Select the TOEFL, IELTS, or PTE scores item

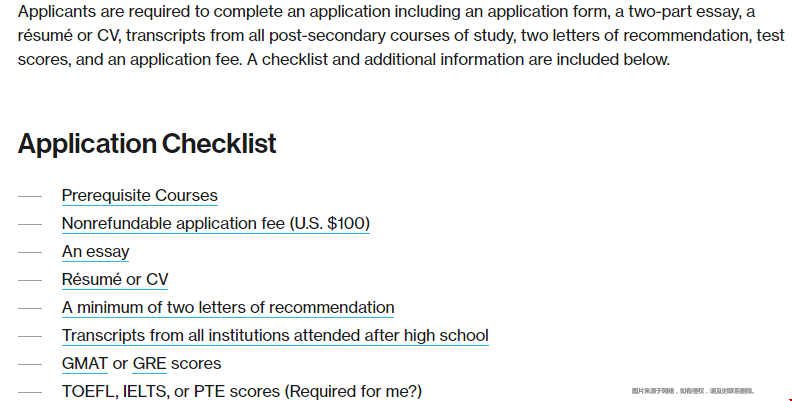pos(241,391)
